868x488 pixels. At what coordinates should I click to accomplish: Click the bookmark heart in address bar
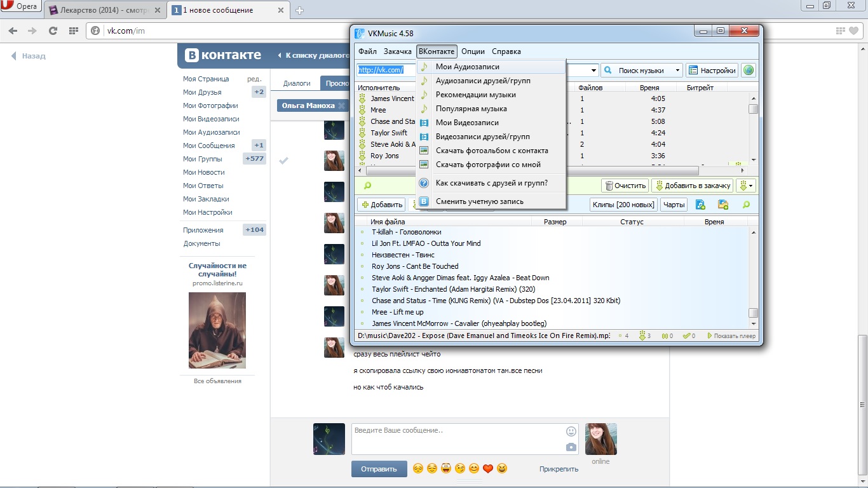[855, 30]
